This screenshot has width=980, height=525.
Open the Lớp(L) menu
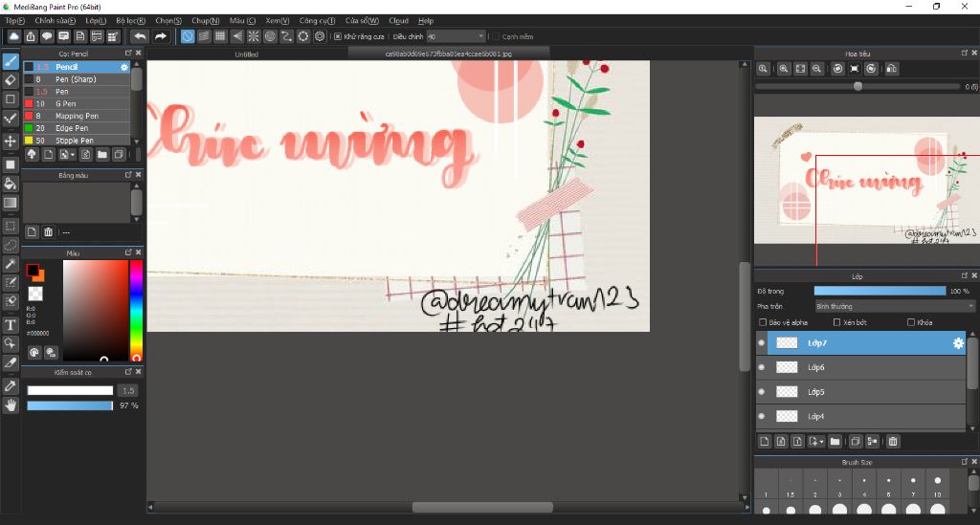[x=97, y=21]
